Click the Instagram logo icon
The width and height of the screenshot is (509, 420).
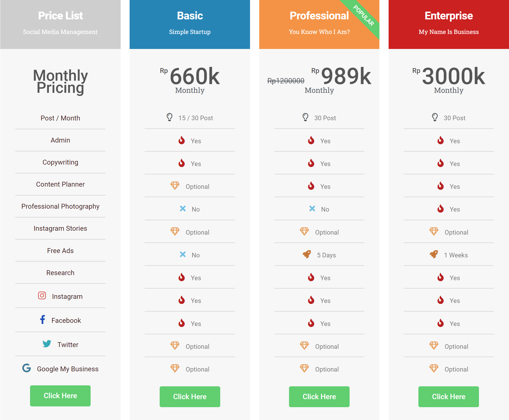[42, 296]
